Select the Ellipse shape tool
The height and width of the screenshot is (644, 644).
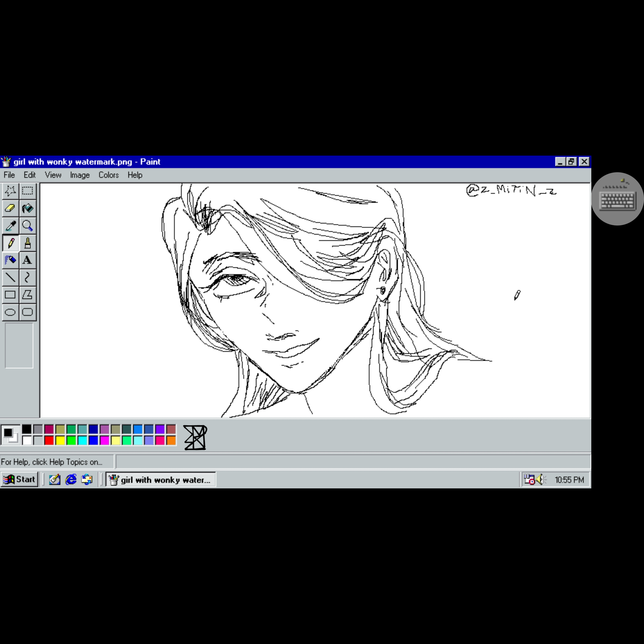pyautogui.click(x=10, y=312)
